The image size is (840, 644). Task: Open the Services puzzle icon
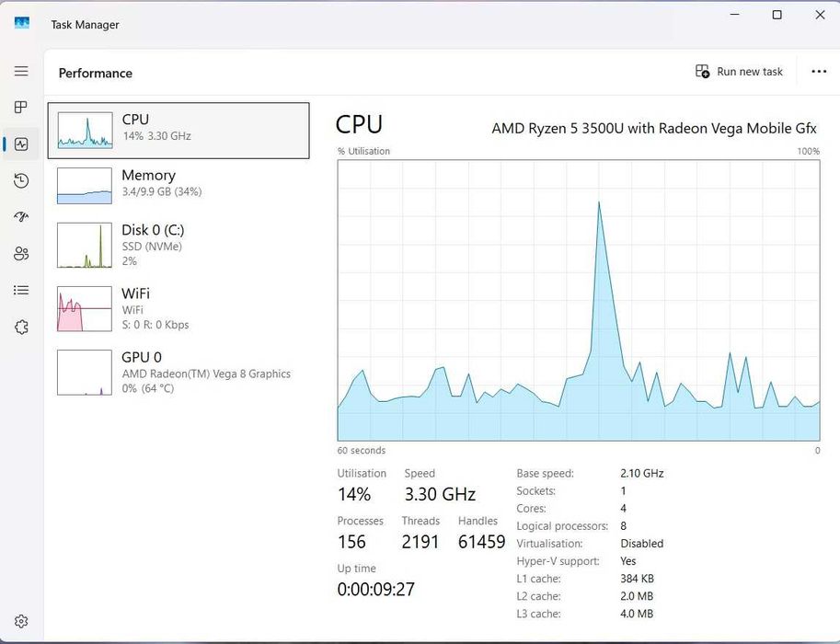pos(21,327)
